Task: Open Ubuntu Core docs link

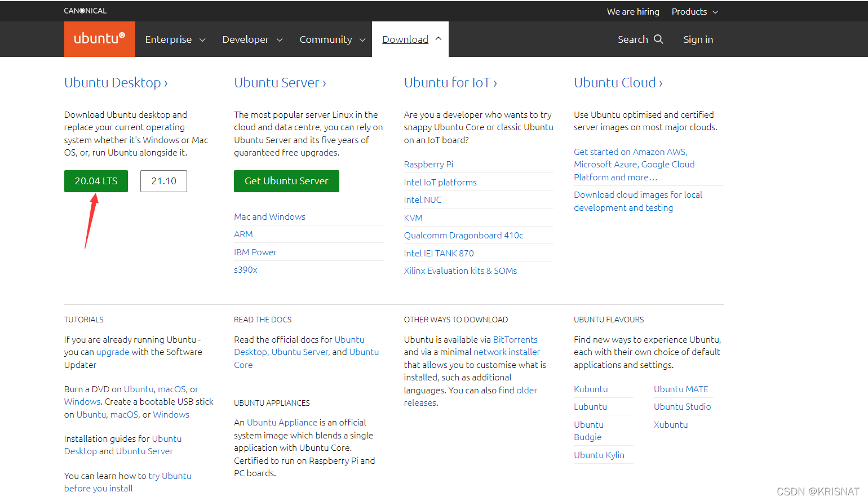Action: tap(307, 358)
